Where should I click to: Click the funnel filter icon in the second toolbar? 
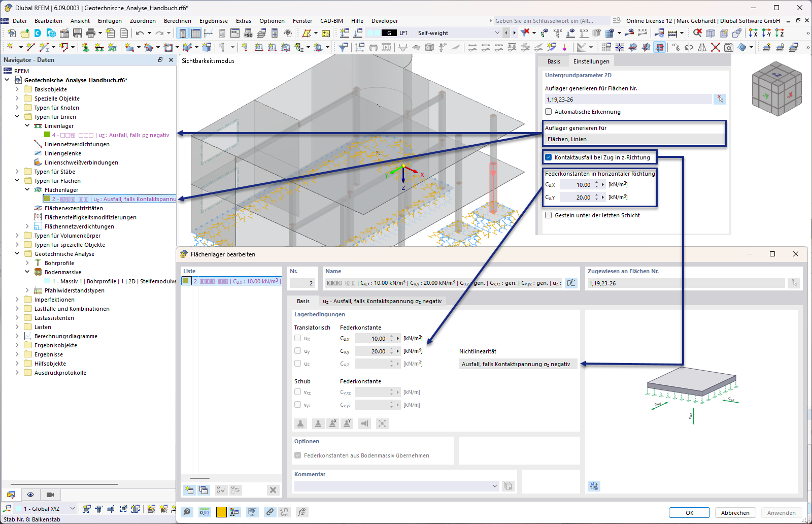[x=344, y=47]
